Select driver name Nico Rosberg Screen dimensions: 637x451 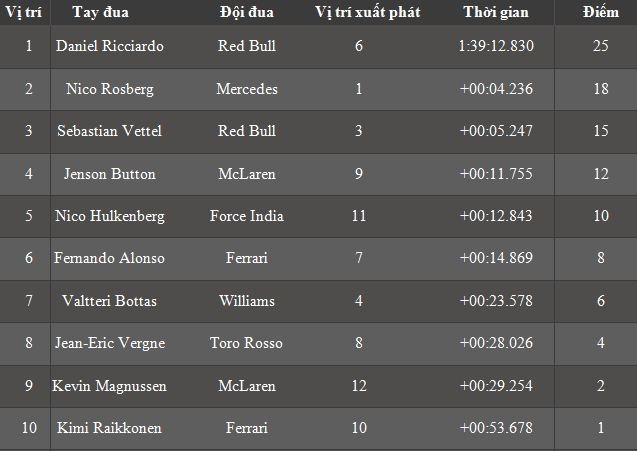(110, 89)
